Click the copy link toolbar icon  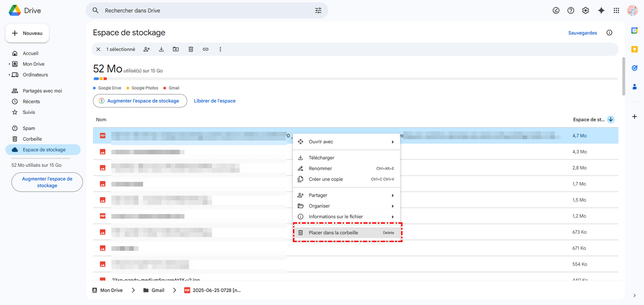(x=206, y=49)
